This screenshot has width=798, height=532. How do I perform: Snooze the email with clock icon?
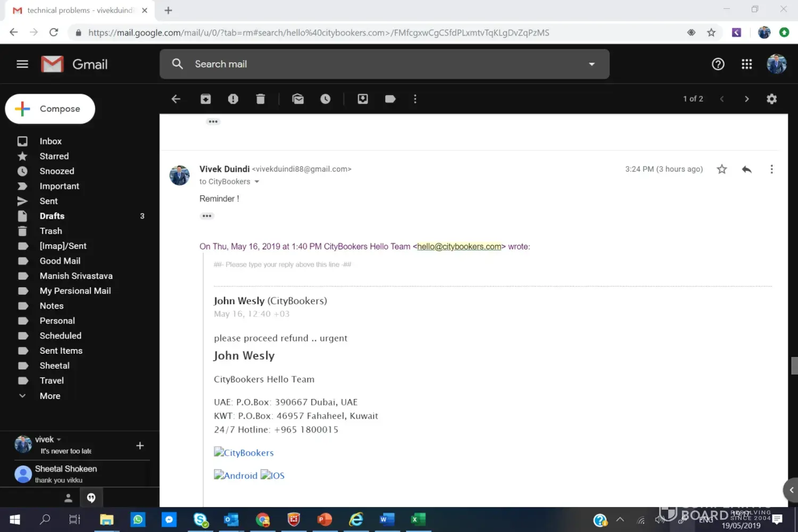coord(325,99)
